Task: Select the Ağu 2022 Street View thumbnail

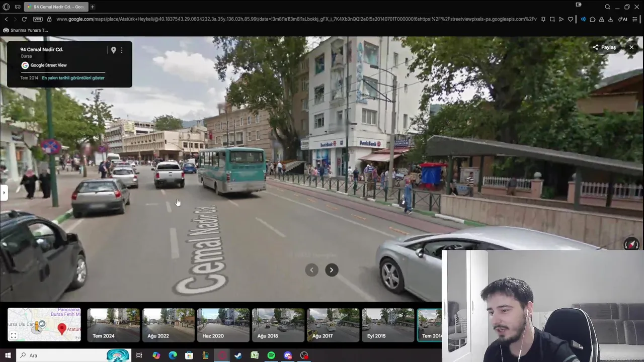Action: point(168,325)
